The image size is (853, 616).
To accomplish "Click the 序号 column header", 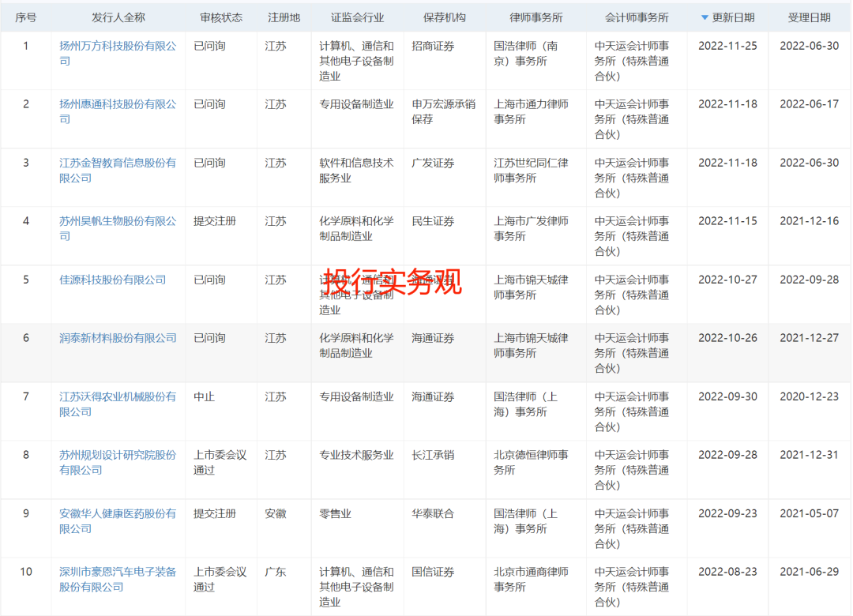I will tap(25, 18).
